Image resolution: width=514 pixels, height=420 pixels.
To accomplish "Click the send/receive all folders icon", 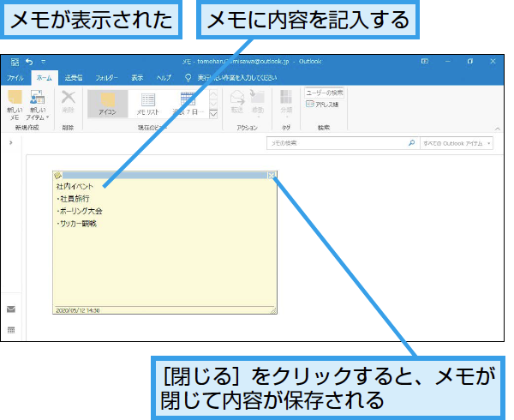I will [x=15, y=62].
